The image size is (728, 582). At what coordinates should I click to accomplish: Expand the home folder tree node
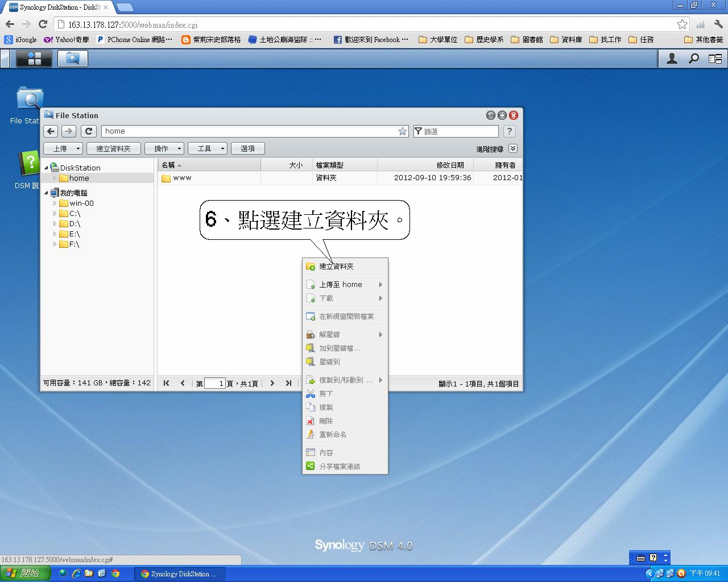[x=55, y=178]
